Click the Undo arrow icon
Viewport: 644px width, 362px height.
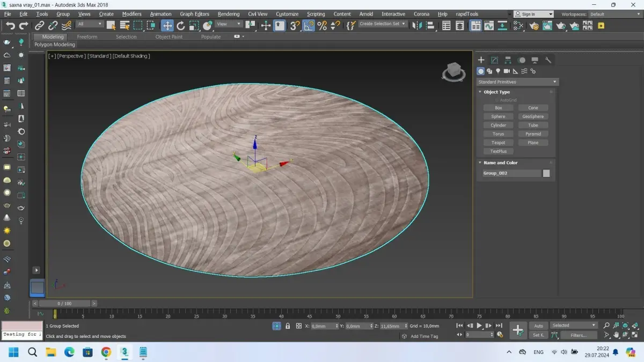tap(10, 25)
